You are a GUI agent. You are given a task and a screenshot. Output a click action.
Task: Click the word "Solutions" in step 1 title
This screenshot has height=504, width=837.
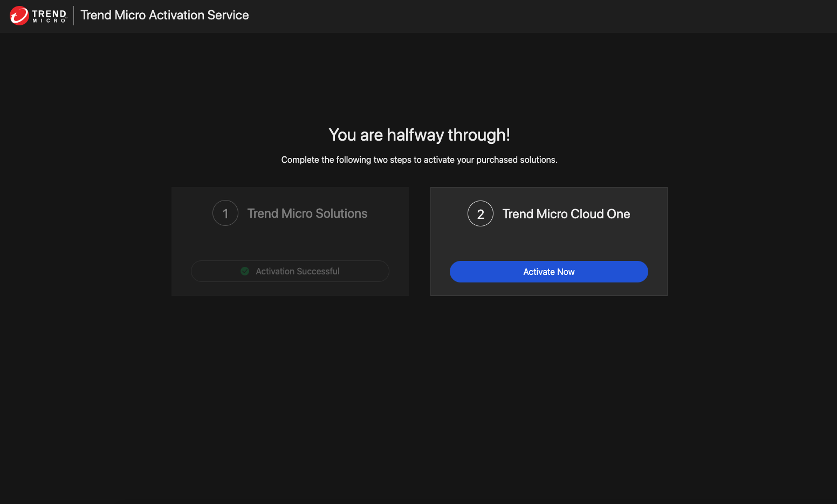(x=341, y=213)
